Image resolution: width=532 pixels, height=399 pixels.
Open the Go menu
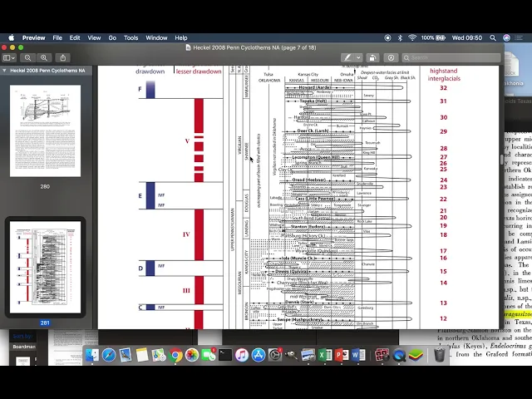click(x=112, y=37)
